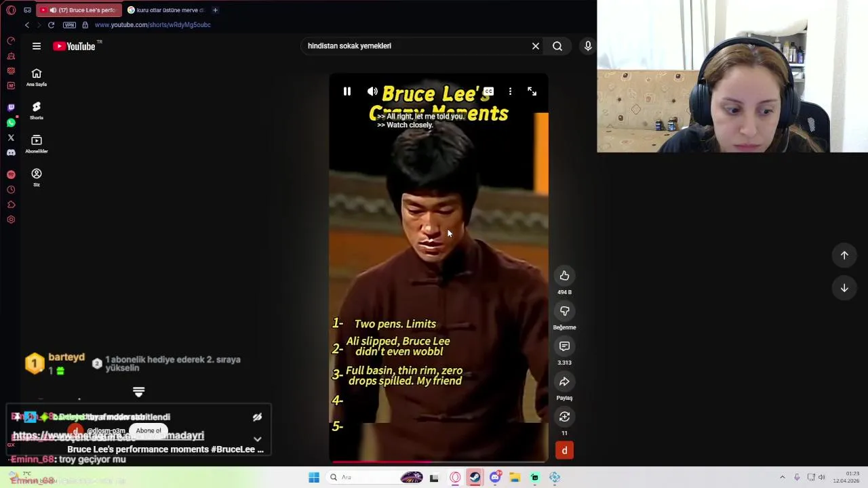Toggle the VPN badge in address bar
The height and width of the screenshot is (488, 868).
click(69, 25)
